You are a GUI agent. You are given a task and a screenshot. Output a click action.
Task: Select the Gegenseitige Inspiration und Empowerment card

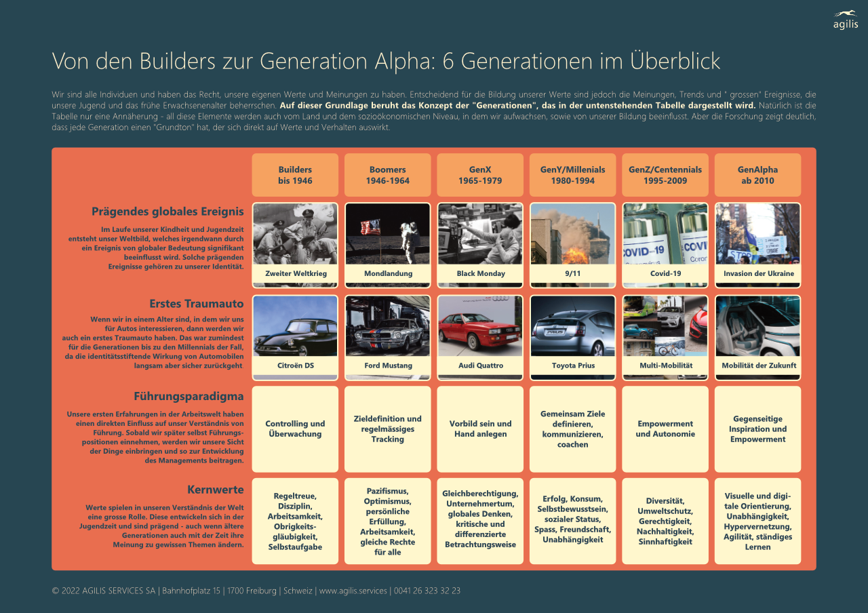pyautogui.click(x=758, y=429)
